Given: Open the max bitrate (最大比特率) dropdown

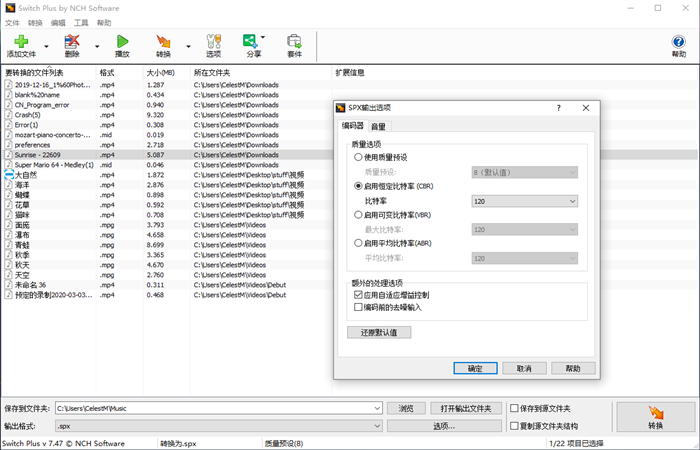Looking at the screenshot, I should 525,229.
